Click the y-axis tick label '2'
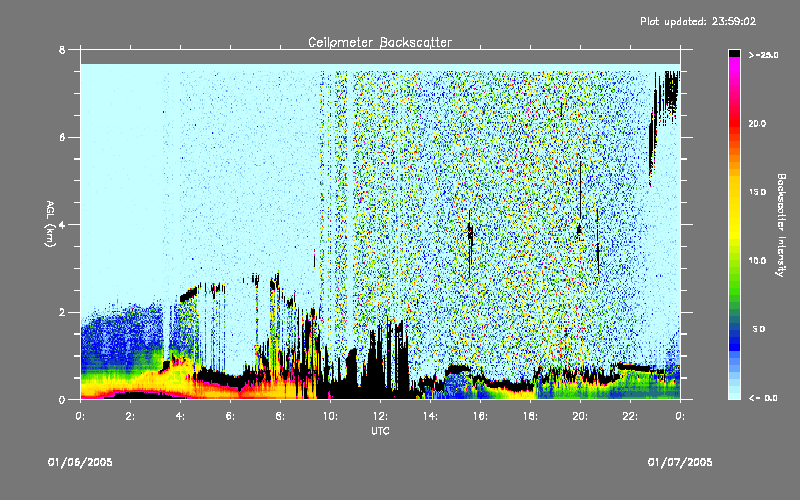The width and height of the screenshot is (800, 500). pyautogui.click(x=62, y=312)
